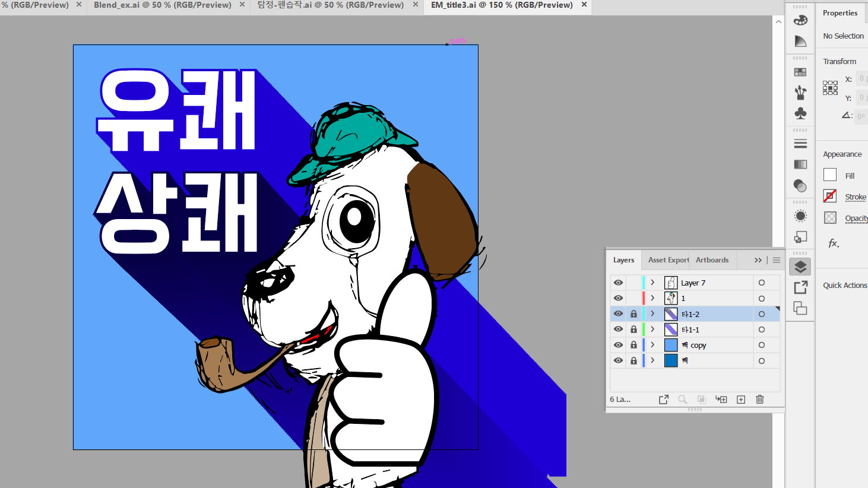Click Delete Selection trash icon
This screenshot has height=488, width=868.
click(760, 400)
